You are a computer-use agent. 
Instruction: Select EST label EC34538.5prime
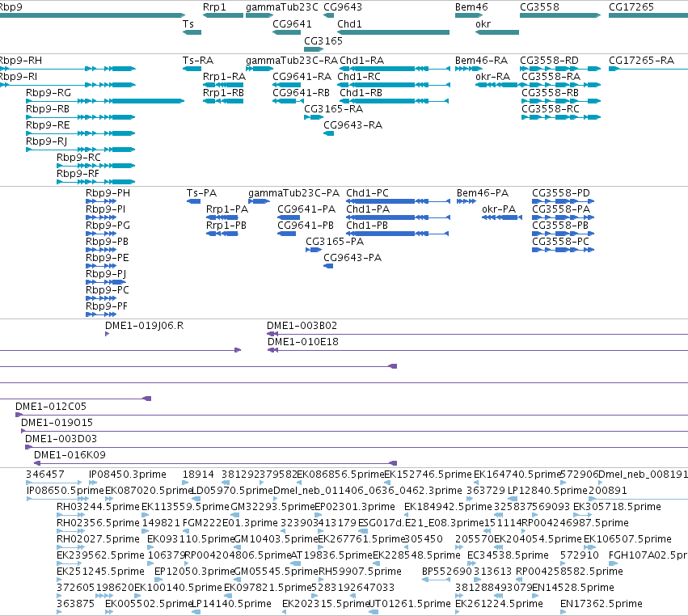click(508, 555)
